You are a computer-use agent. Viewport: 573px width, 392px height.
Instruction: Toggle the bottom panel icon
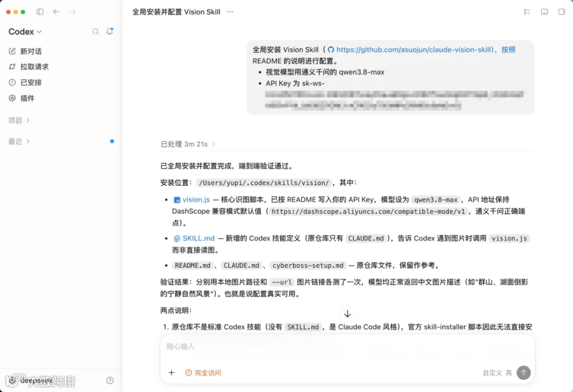[x=544, y=11]
